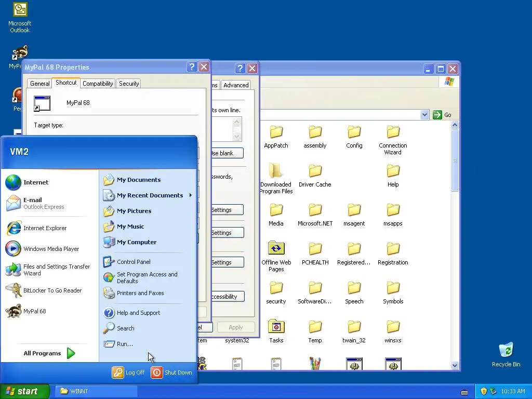Select the Config folder
The width and height of the screenshot is (532, 399).
[x=354, y=137]
